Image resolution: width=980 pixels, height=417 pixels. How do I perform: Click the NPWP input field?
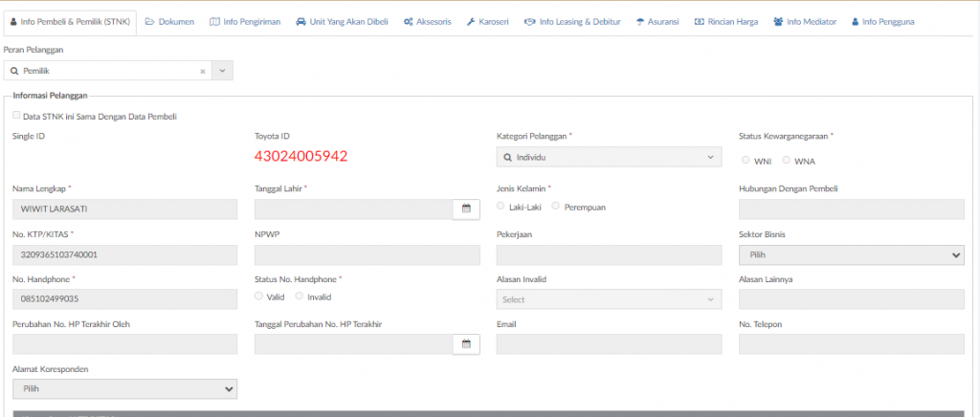click(x=367, y=254)
